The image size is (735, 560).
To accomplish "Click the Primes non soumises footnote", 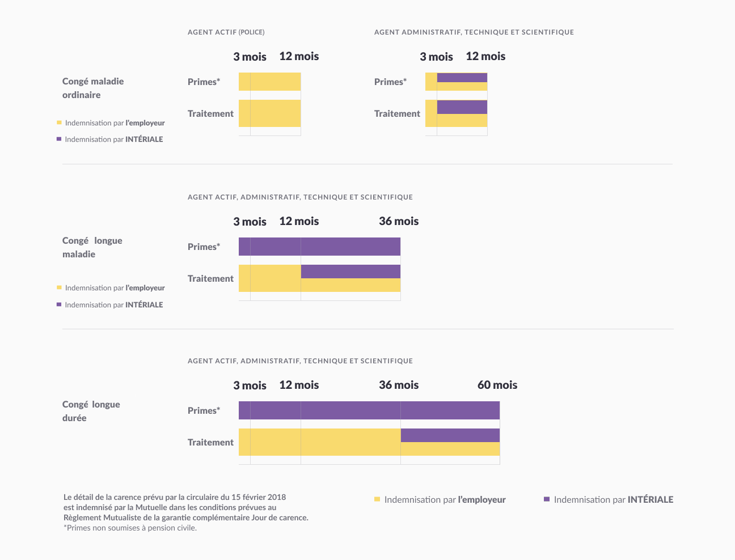I will tap(130, 528).
